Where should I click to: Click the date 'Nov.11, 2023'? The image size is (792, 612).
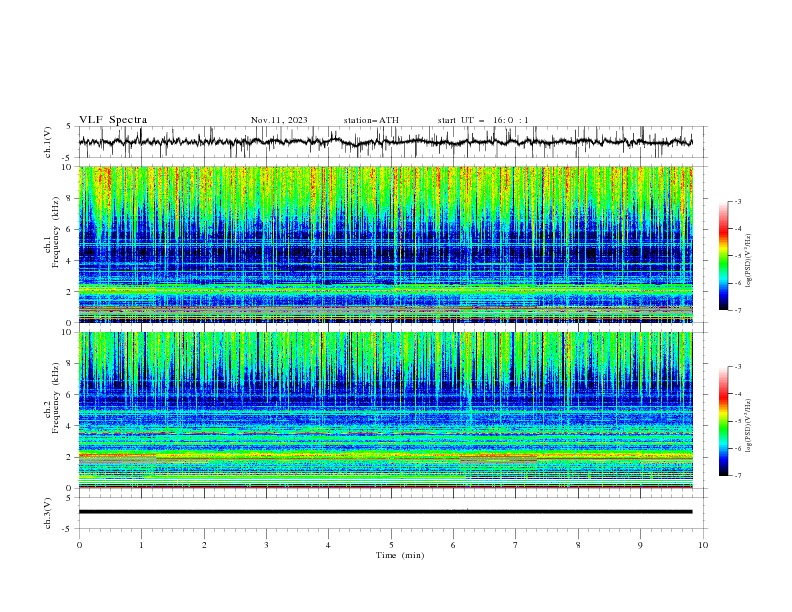pyautogui.click(x=279, y=120)
